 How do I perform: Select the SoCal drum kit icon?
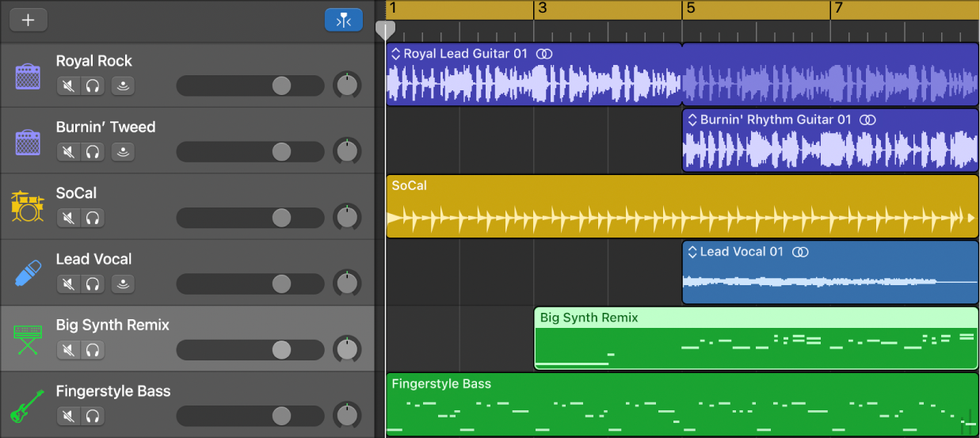click(28, 207)
